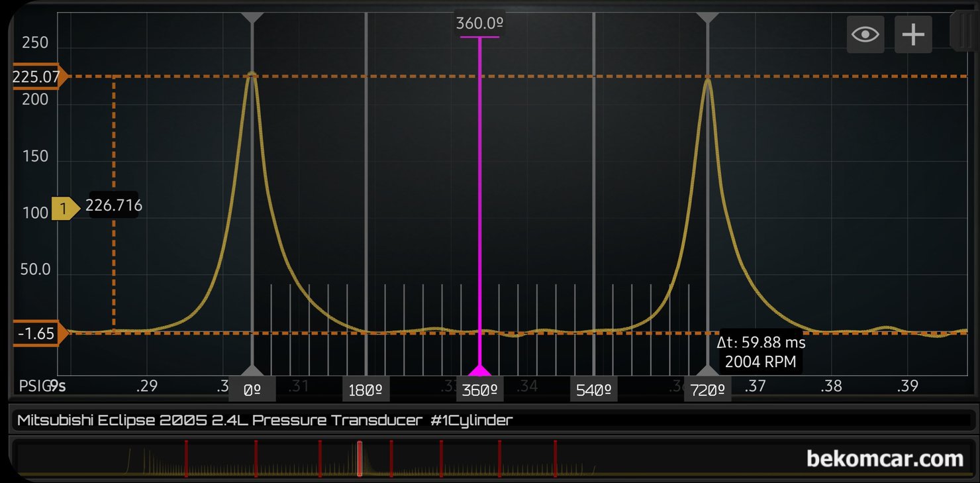The width and height of the screenshot is (980, 483).
Task: Select the 360º magenta cursor label
Action: pyautogui.click(x=479, y=390)
